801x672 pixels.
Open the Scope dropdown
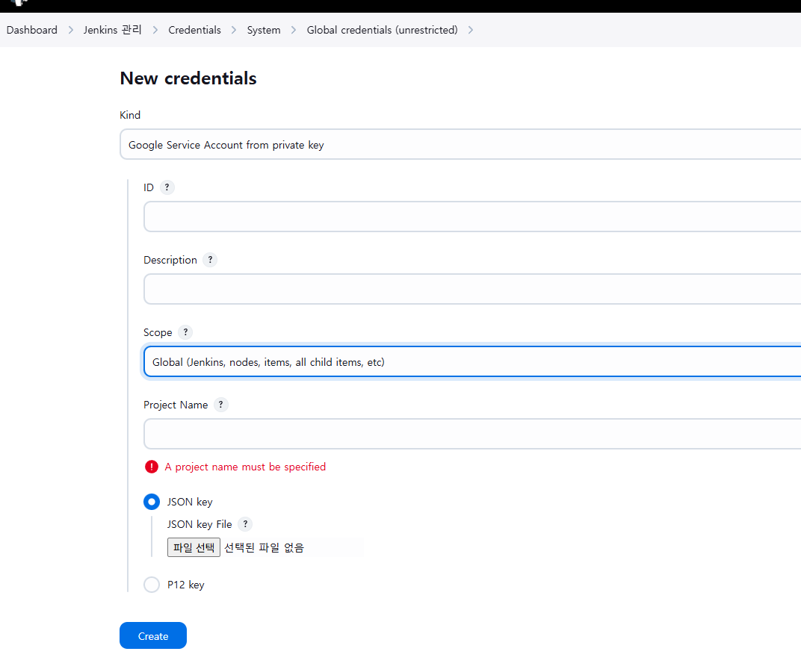[x=472, y=361]
